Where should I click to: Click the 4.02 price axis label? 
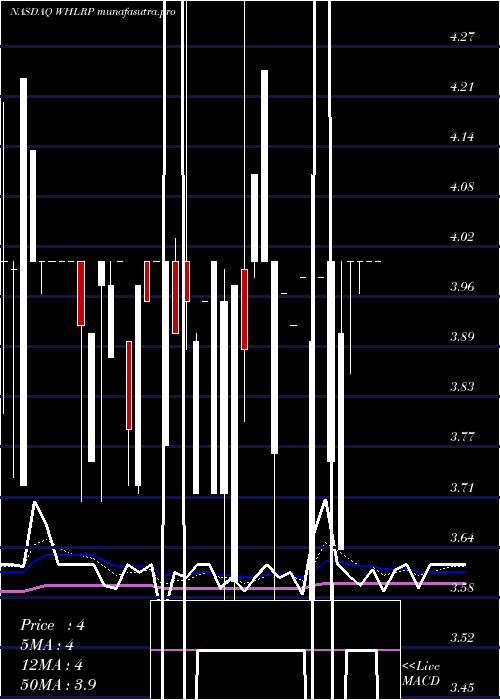[462, 237]
